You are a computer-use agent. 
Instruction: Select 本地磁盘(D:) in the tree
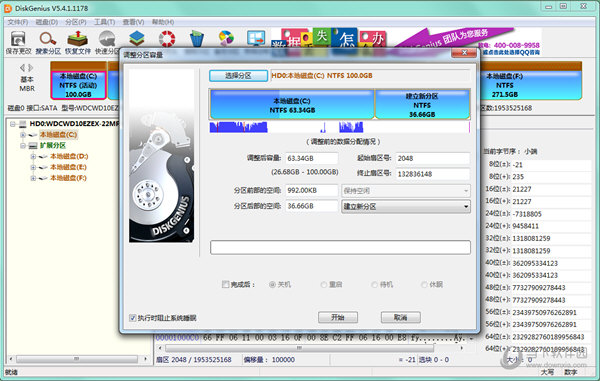pyautogui.click(x=69, y=156)
